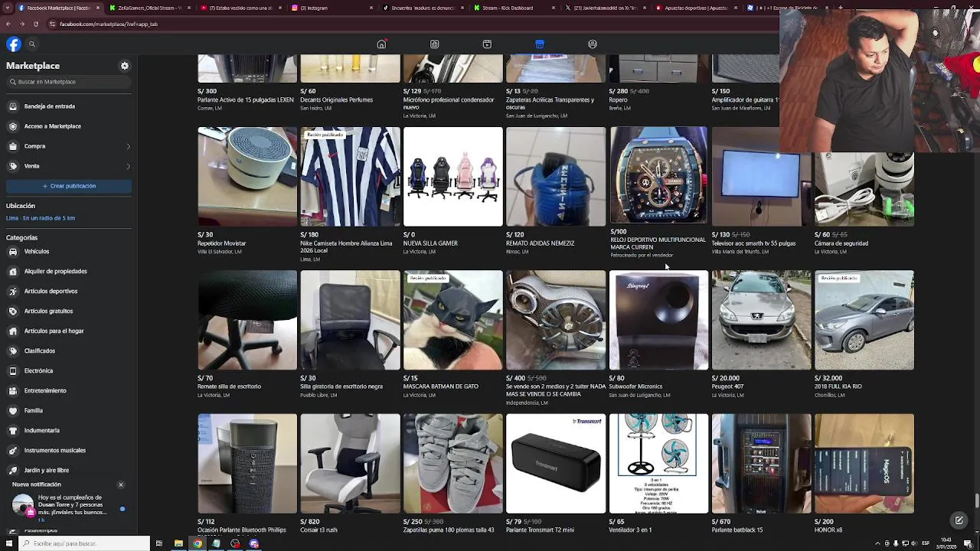
Task: Open Marketplace settings gear
Action: pyautogui.click(x=125, y=66)
